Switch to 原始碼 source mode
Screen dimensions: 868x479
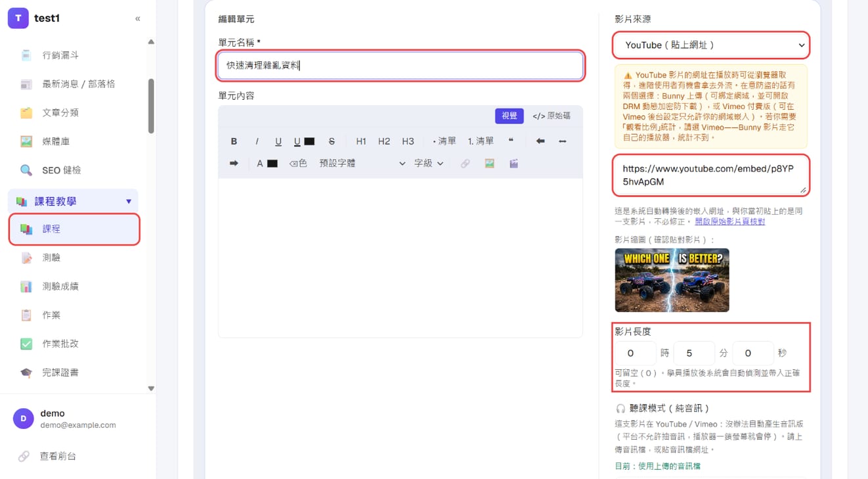tap(552, 116)
